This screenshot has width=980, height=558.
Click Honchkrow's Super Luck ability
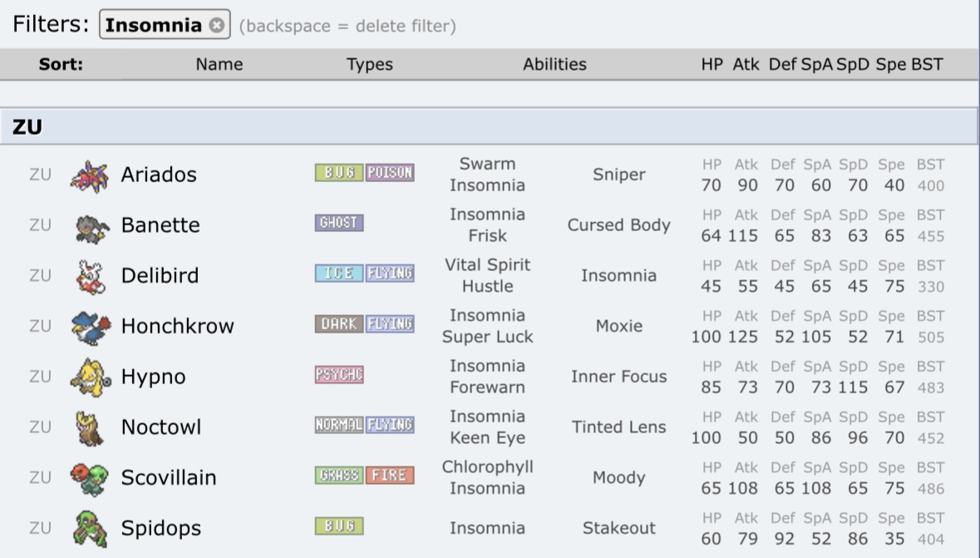[487, 337]
